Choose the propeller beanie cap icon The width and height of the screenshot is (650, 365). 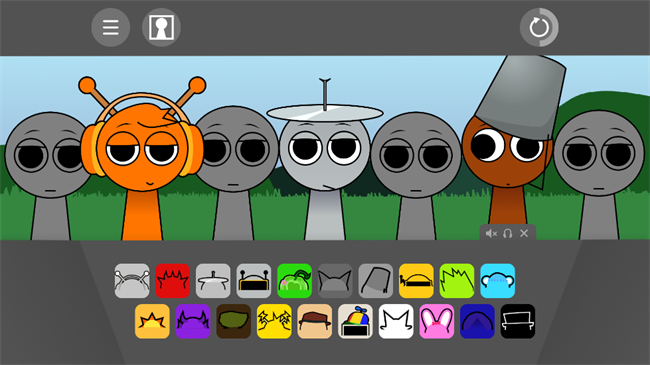[x=355, y=321]
